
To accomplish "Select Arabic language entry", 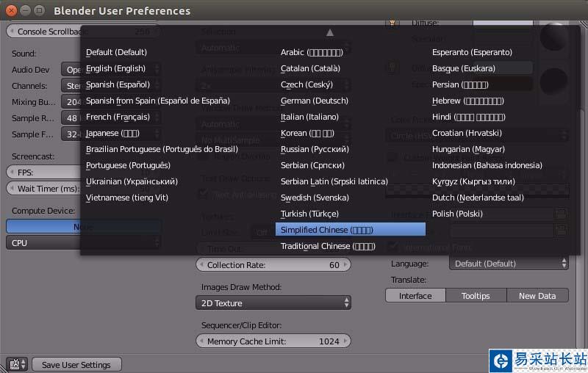I will tap(312, 52).
